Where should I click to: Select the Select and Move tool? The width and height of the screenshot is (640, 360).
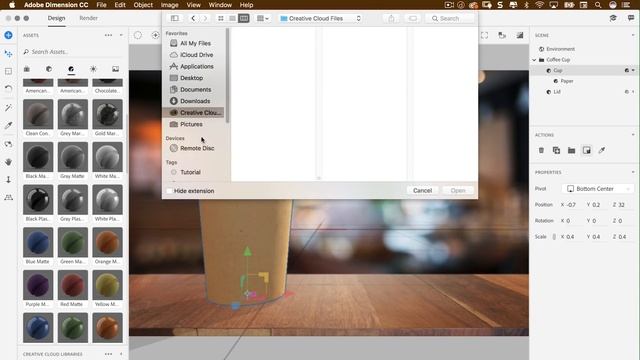tap(8, 53)
